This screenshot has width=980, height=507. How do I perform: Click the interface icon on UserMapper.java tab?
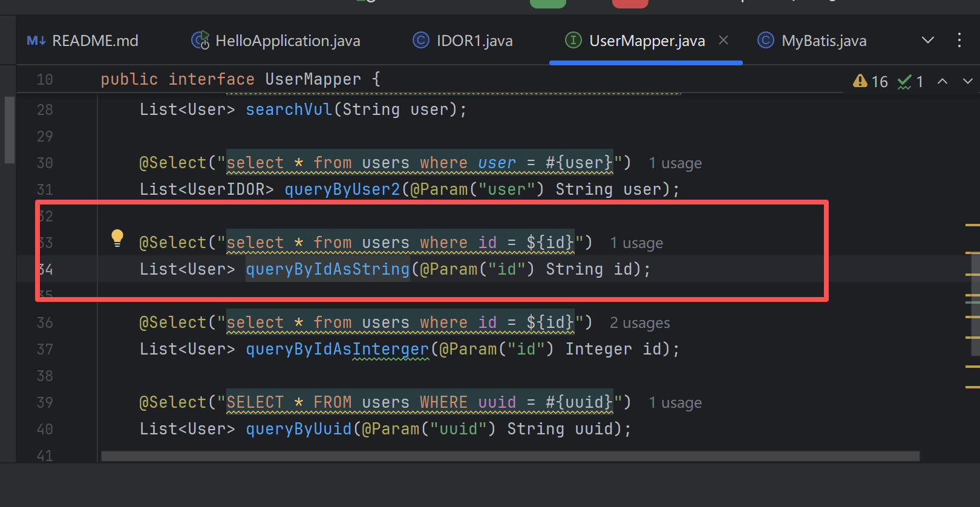point(573,40)
